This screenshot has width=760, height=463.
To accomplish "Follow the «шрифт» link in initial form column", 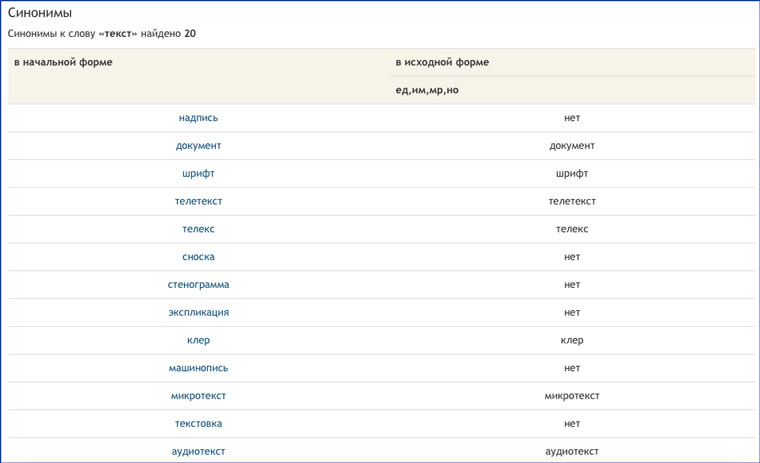I will click(x=198, y=174).
